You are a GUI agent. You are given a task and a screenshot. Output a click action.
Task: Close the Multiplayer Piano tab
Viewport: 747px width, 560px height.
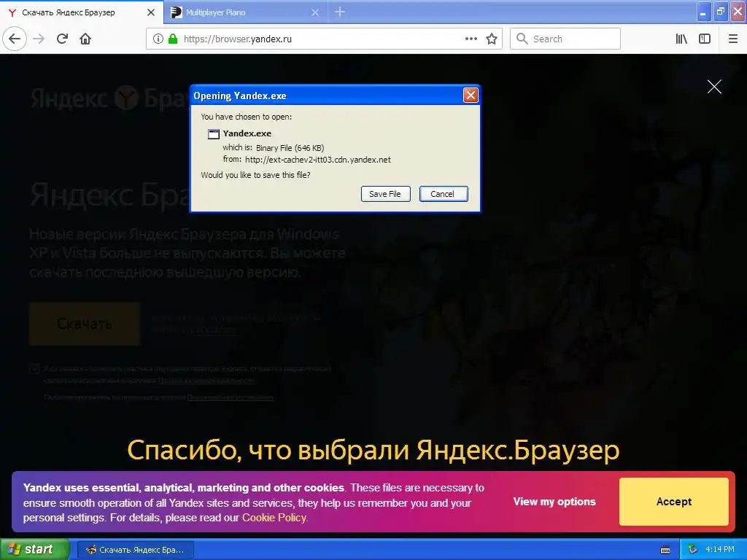click(315, 12)
